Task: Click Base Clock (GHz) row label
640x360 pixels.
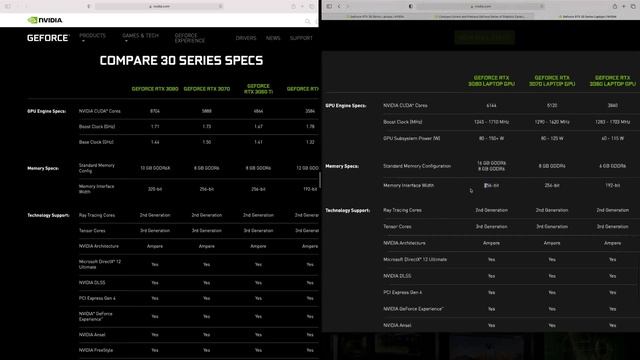Action: pos(96,142)
